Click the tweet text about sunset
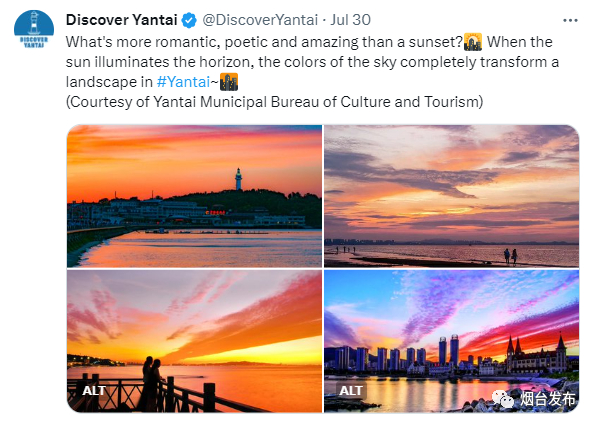Viewport: 595px width, 425px height. (312, 62)
